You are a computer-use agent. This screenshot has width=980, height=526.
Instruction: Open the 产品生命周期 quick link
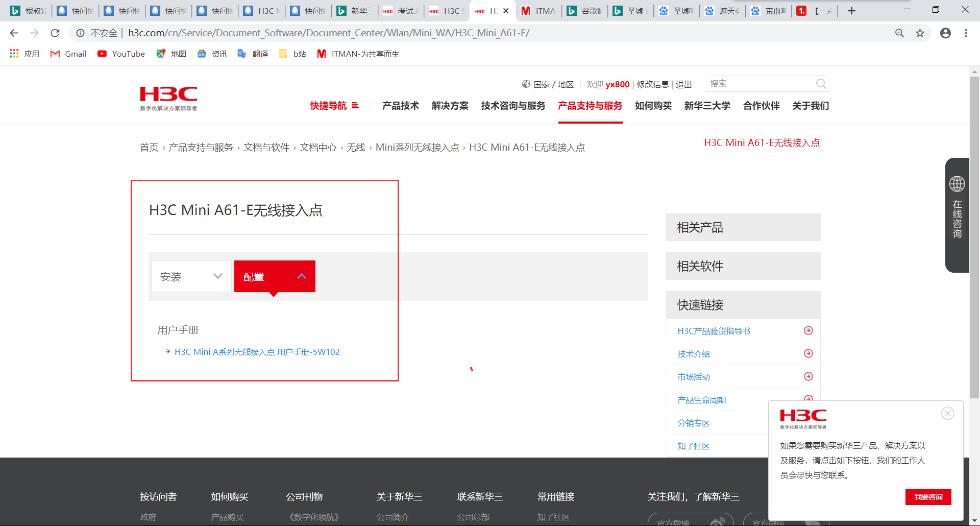701,400
